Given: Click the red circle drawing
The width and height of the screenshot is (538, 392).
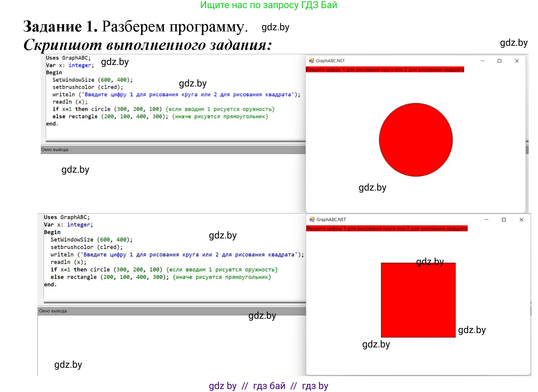Looking at the screenshot, I should [x=415, y=140].
